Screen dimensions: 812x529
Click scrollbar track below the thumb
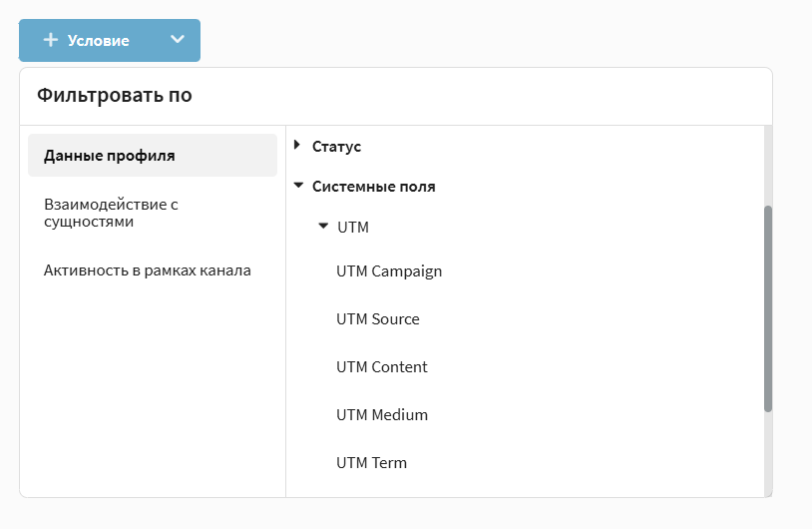(767, 454)
